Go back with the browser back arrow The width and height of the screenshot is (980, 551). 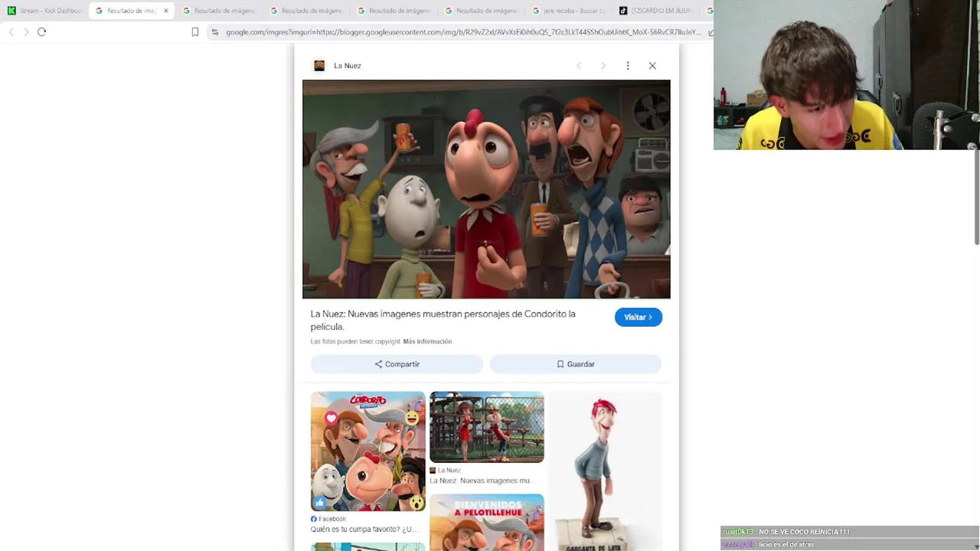coord(11,32)
